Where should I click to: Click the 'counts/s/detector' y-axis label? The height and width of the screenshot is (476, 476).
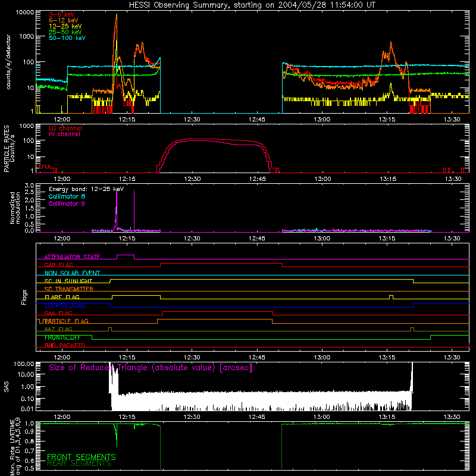[8, 62]
